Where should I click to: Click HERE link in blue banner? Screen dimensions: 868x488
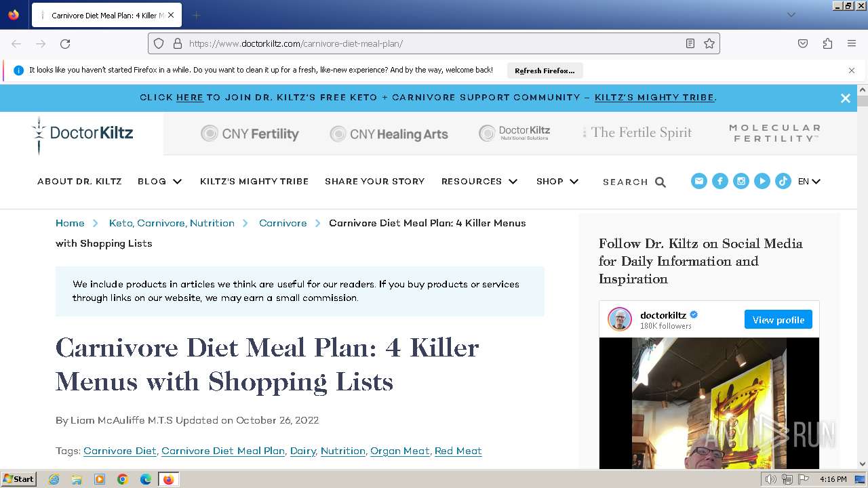(190, 98)
